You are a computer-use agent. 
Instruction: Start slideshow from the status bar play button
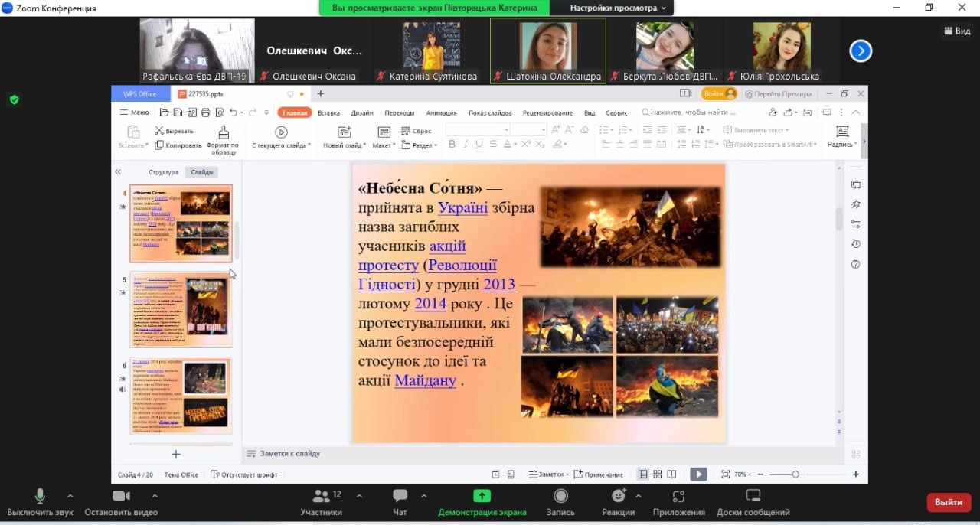click(x=698, y=474)
